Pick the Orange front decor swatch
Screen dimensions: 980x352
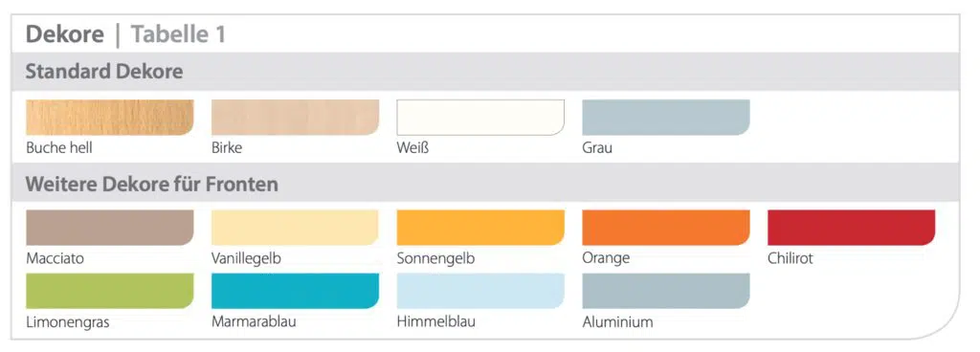[x=666, y=228]
